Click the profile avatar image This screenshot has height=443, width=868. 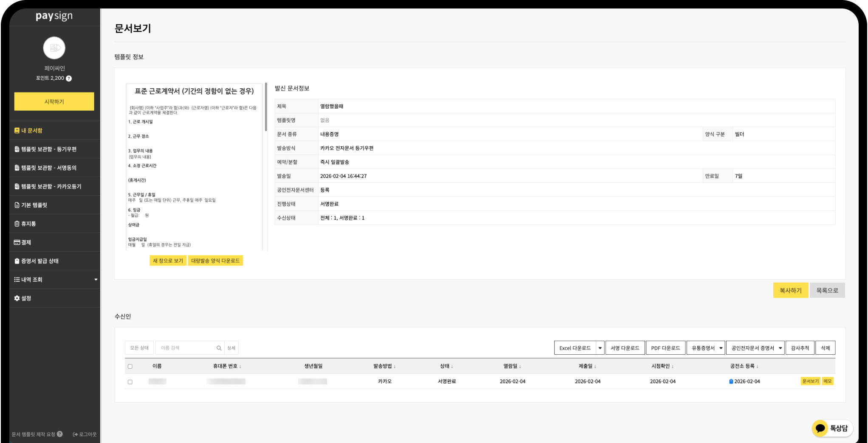coord(54,48)
